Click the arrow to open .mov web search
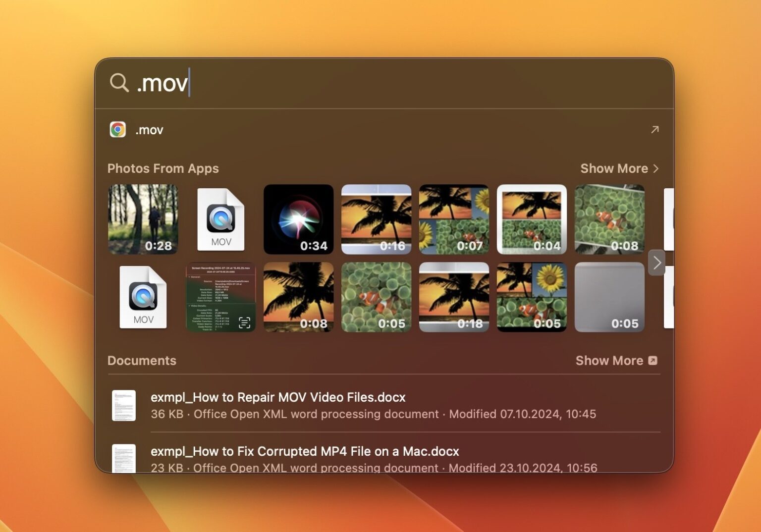This screenshot has height=532, width=761. [655, 129]
